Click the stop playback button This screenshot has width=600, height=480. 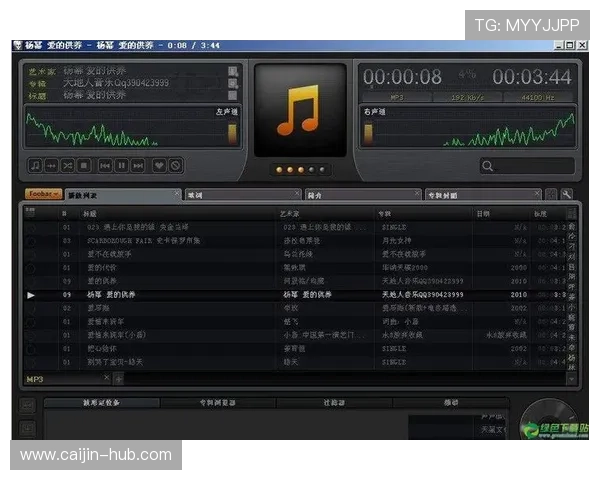click(85, 165)
